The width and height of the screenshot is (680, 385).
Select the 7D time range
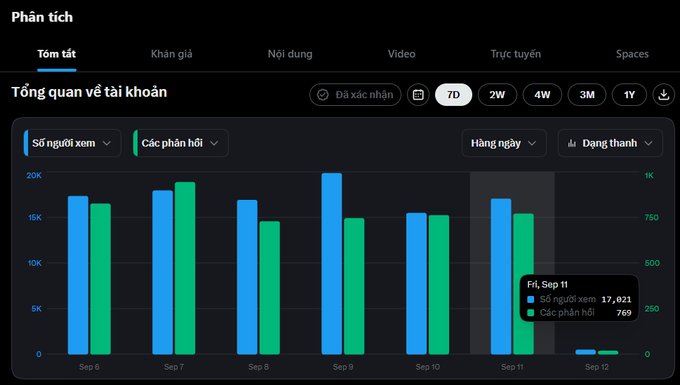pos(453,95)
